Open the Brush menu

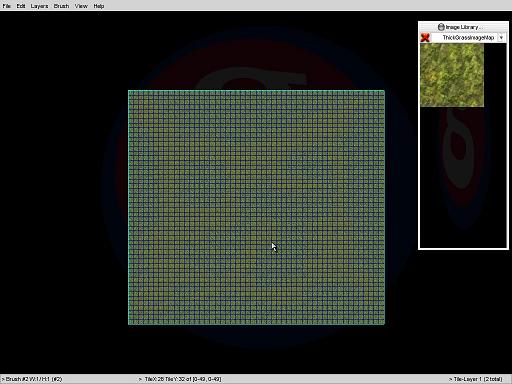point(61,6)
